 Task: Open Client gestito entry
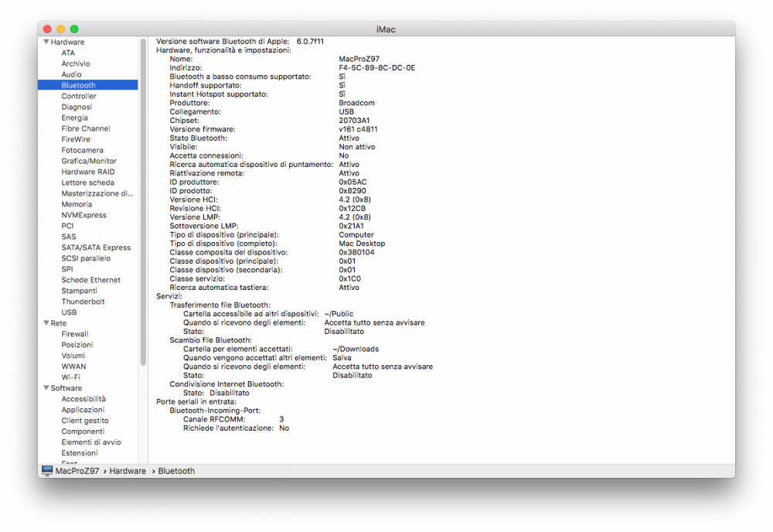(x=85, y=421)
